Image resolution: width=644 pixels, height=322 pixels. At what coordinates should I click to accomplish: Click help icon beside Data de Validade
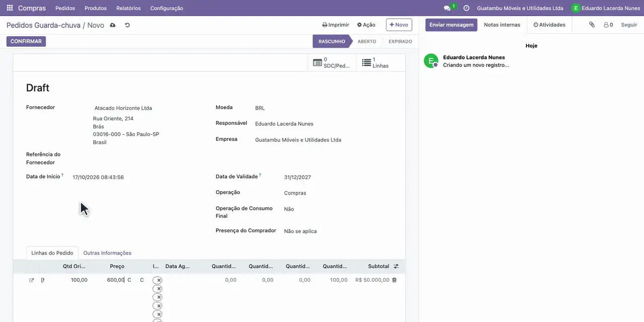[260, 175]
